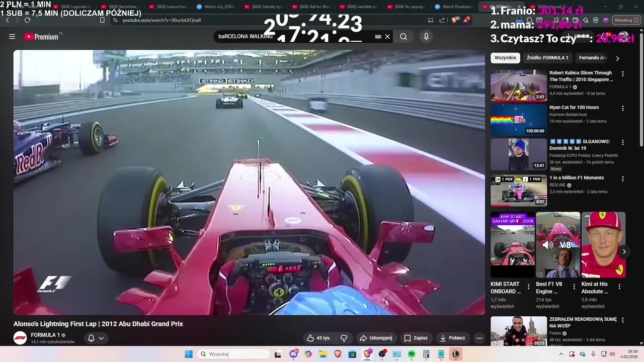The image size is (644, 362).
Task: Open options for ZEBRAŁEM REKORDOWĄ SUMĘ video
Action: tap(623, 320)
